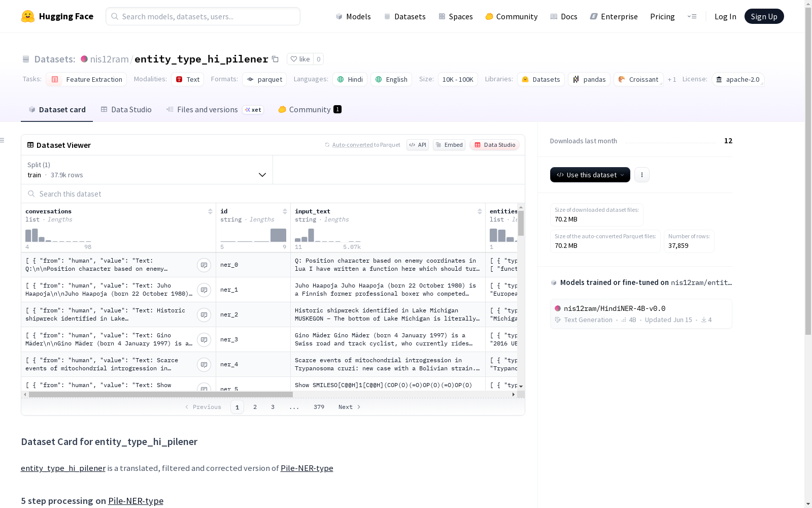Go to the Next page of rows

click(x=350, y=407)
